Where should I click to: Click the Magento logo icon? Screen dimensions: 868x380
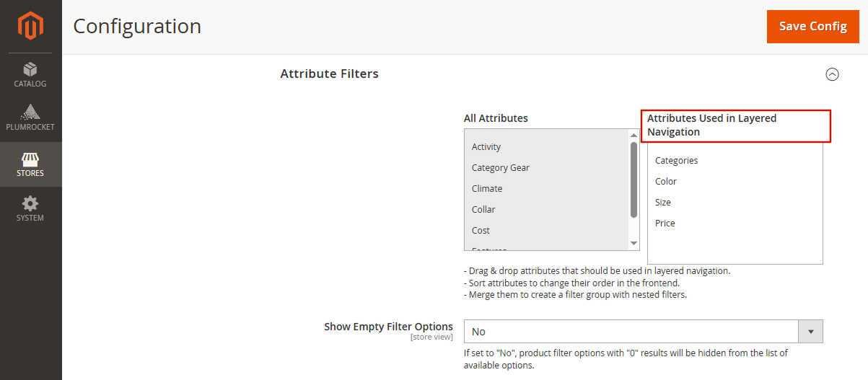click(30, 27)
